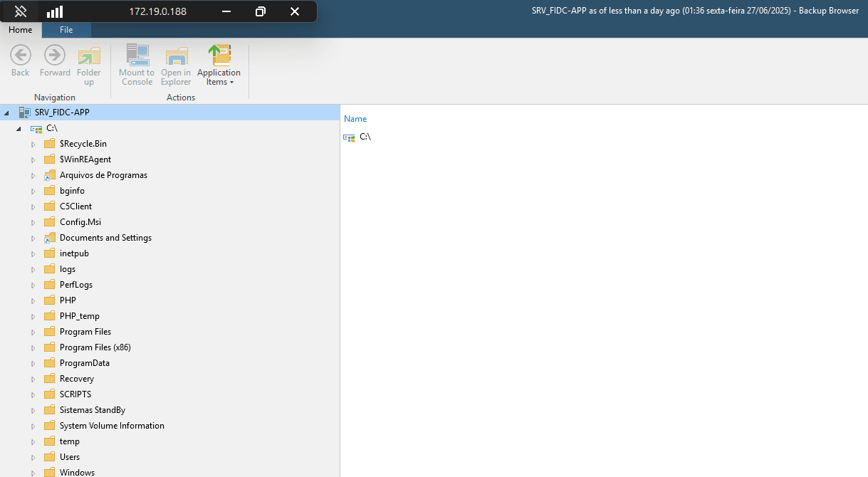
Task: Select the C:\ drive icon in right pane
Action: tap(349, 137)
